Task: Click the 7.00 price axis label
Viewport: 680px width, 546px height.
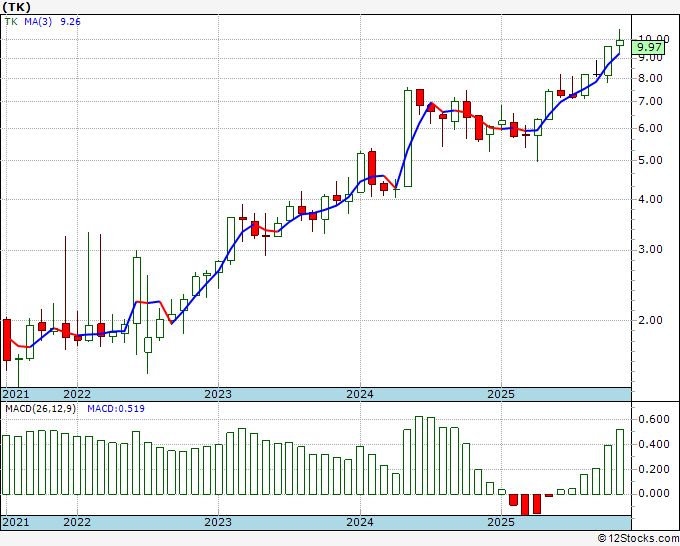Action: [650, 101]
